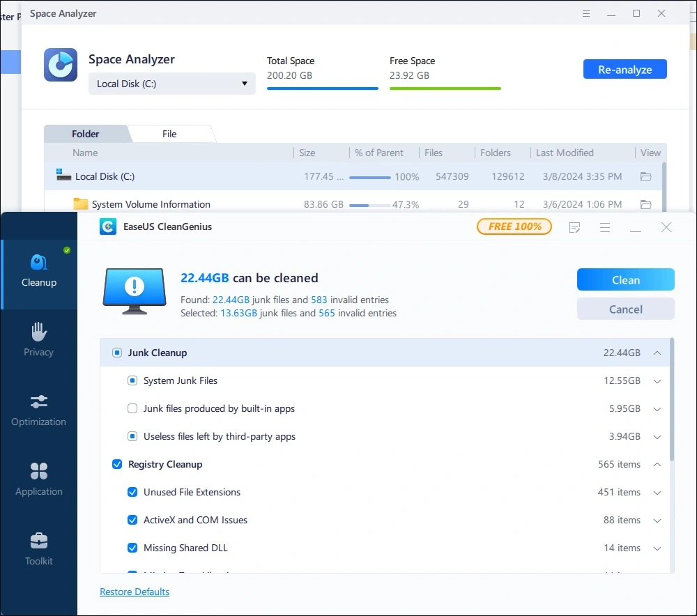The width and height of the screenshot is (697, 616).
Task: Sort by Name column header
Action: tap(85, 153)
